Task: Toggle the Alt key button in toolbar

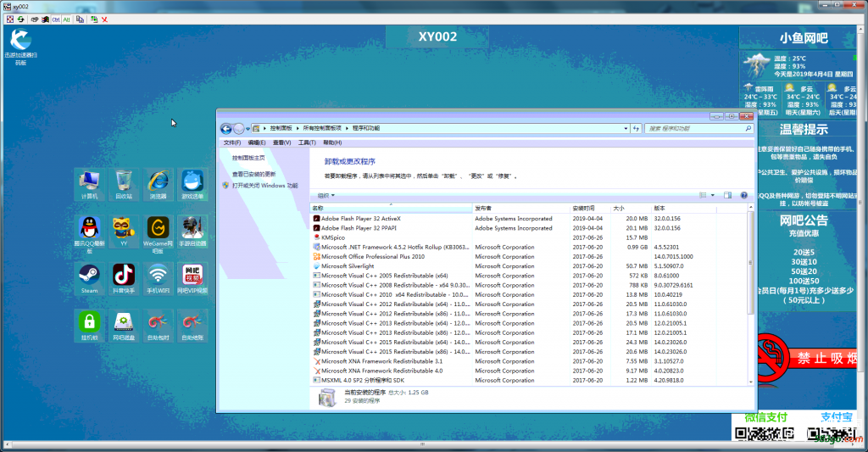Action: tap(66, 20)
